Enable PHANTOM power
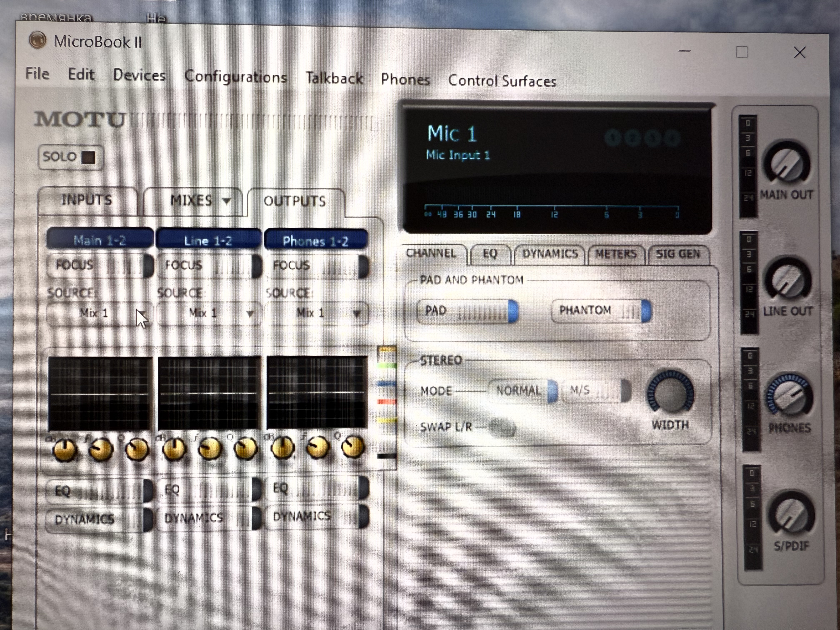Image resolution: width=840 pixels, height=630 pixels. pyautogui.click(x=601, y=311)
